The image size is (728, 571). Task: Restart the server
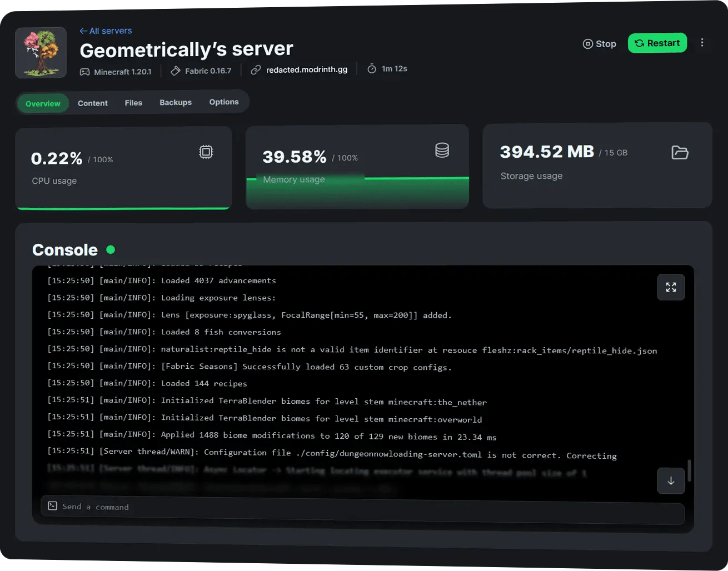pos(657,43)
